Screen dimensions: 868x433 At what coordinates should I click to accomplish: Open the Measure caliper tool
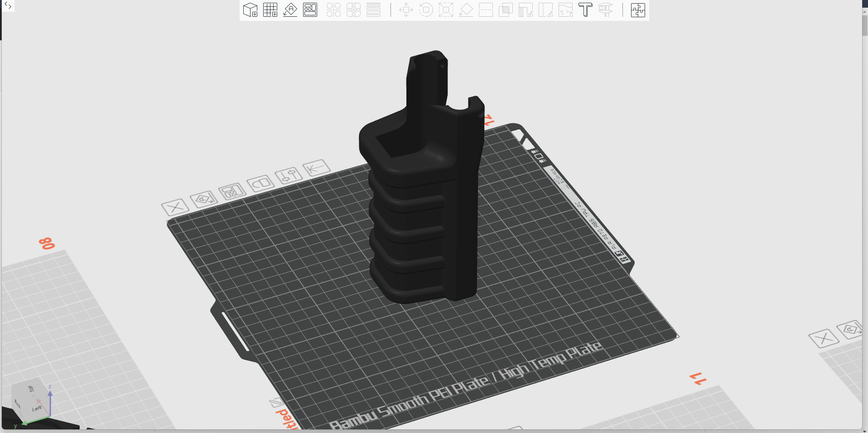[605, 10]
